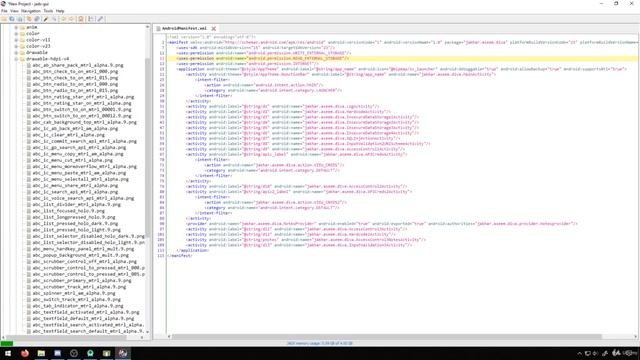Select abc_ab_share_pack_mtrl_alpha.9.png in the tree
The image size is (640, 360).
pos(78,65)
